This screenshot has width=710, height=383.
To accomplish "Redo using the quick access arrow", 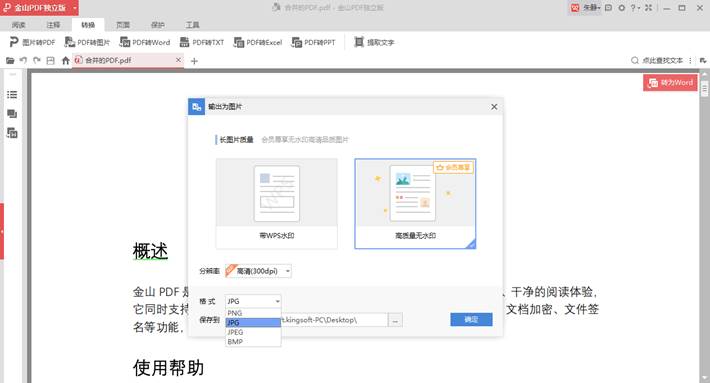I will coord(37,60).
